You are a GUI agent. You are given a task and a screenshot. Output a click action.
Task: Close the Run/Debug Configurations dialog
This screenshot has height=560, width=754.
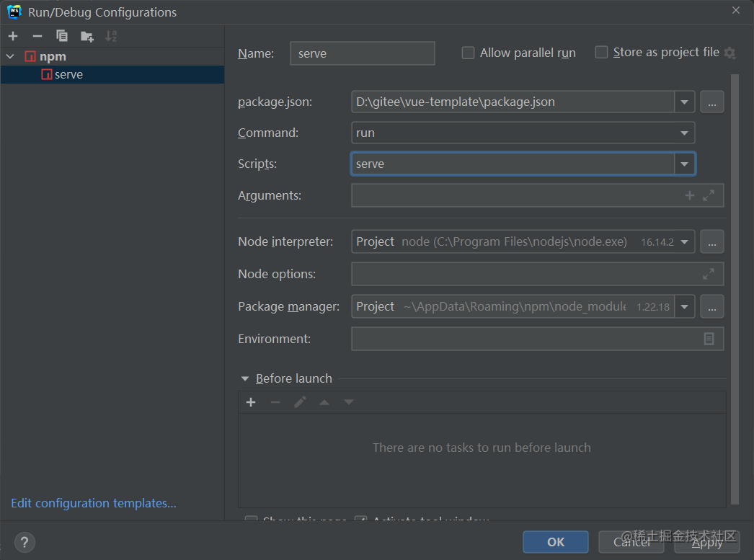736,10
